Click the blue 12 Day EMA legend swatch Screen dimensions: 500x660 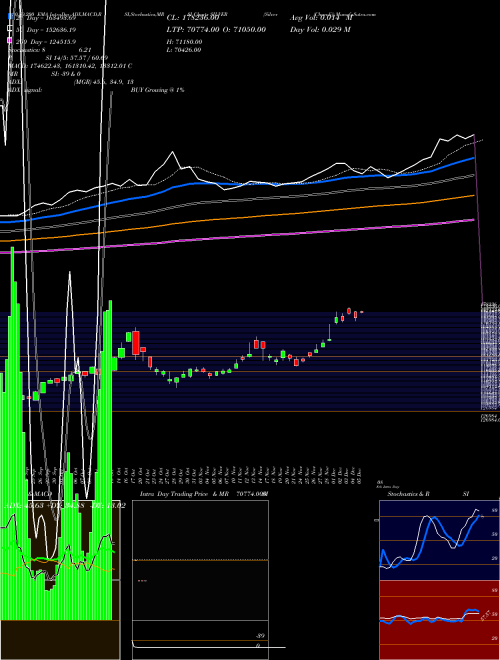pyautogui.click(x=10, y=17)
